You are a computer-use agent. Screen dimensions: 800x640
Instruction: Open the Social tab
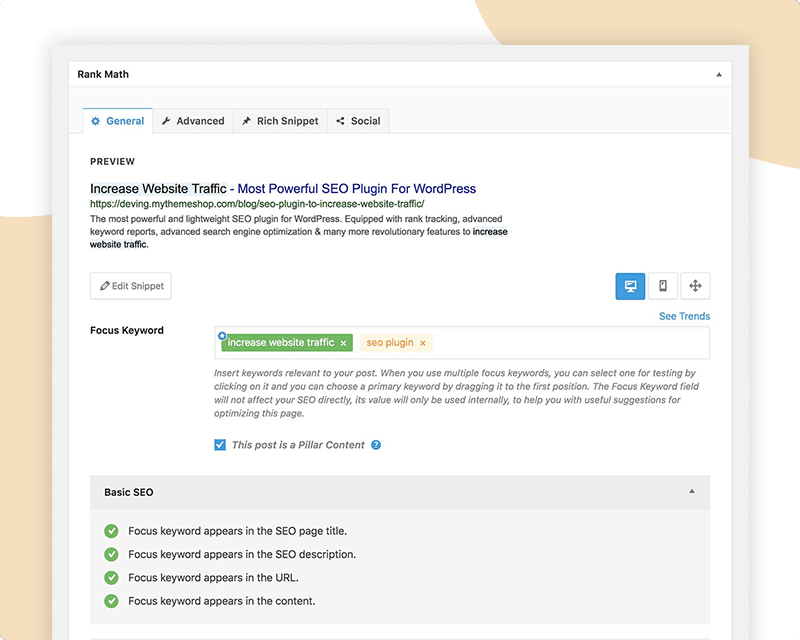tap(358, 121)
